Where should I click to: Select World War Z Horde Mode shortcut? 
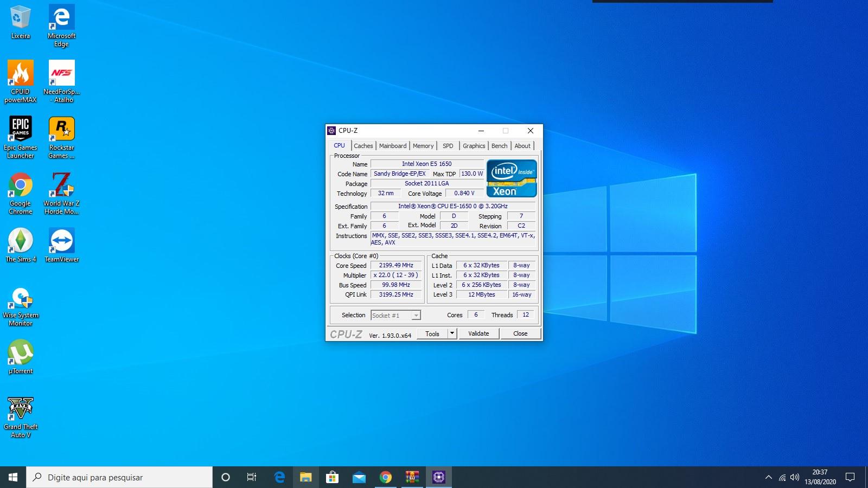pyautogui.click(x=61, y=193)
